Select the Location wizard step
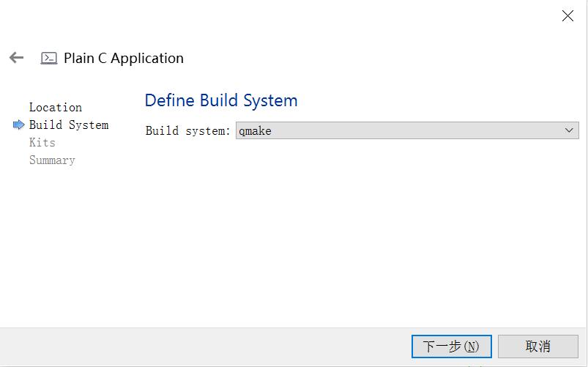Image resolution: width=588 pixels, height=367 pixels. [56, 108]
